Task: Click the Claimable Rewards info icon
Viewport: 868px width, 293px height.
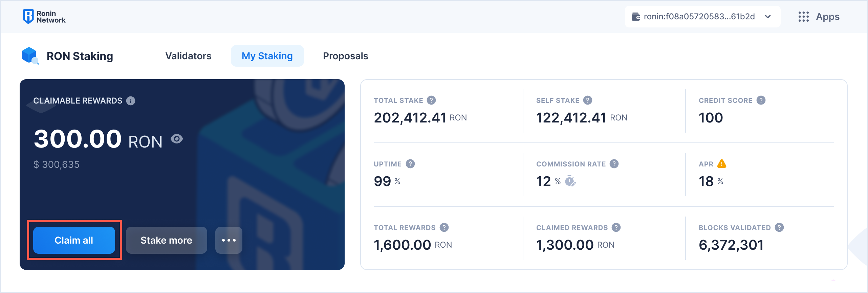Action: [131, 101]
